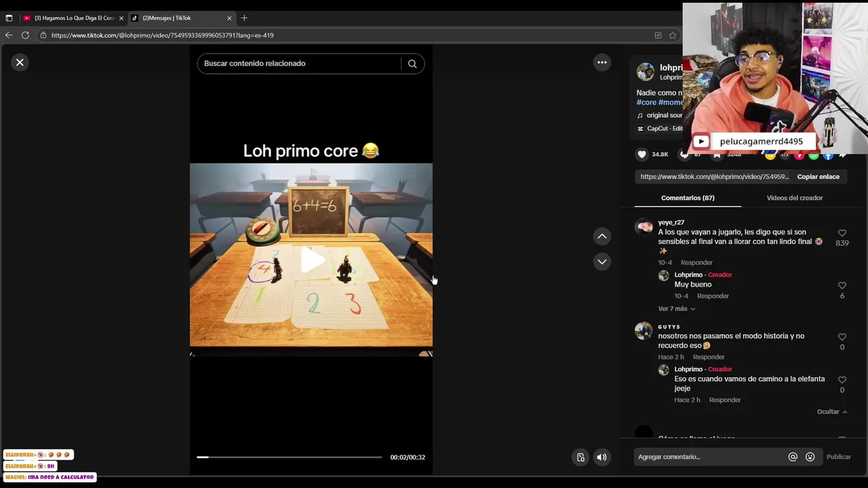Click the browser back arrow

pos(9,35)
